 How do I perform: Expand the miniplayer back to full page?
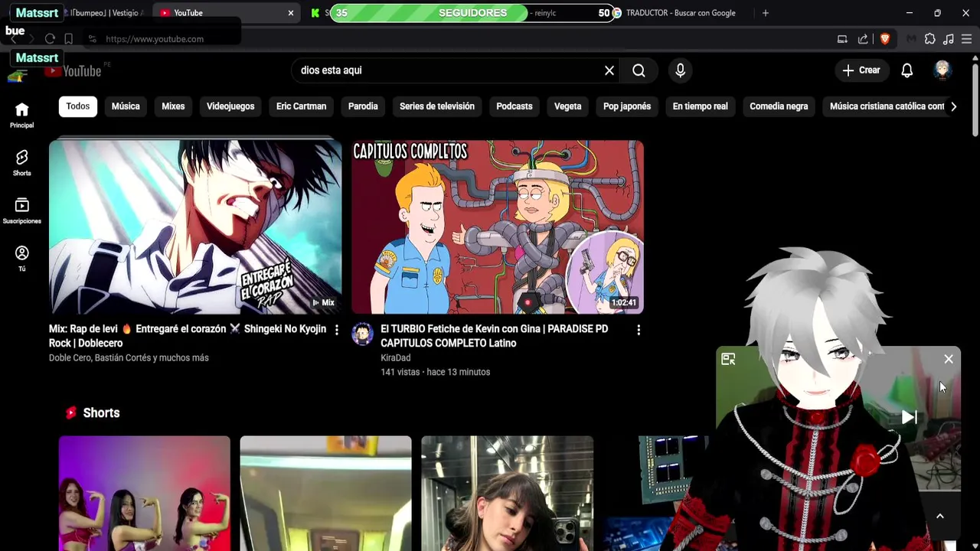point(728,359)
